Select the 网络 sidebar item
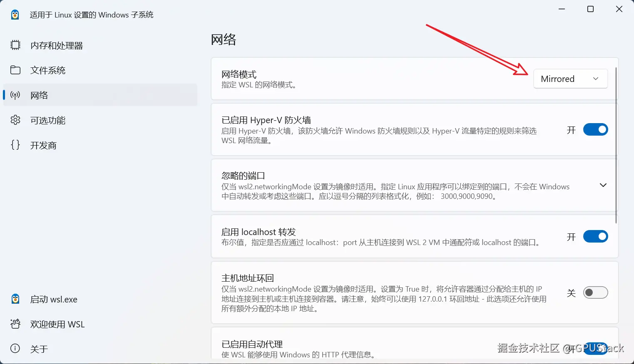 tap(100, 95)
